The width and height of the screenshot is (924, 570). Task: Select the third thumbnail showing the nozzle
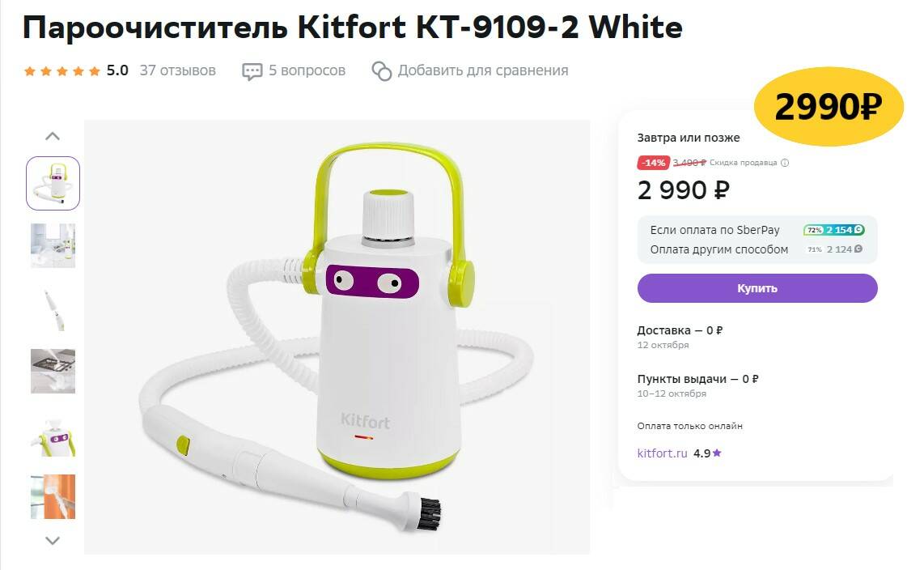point(53,308)
